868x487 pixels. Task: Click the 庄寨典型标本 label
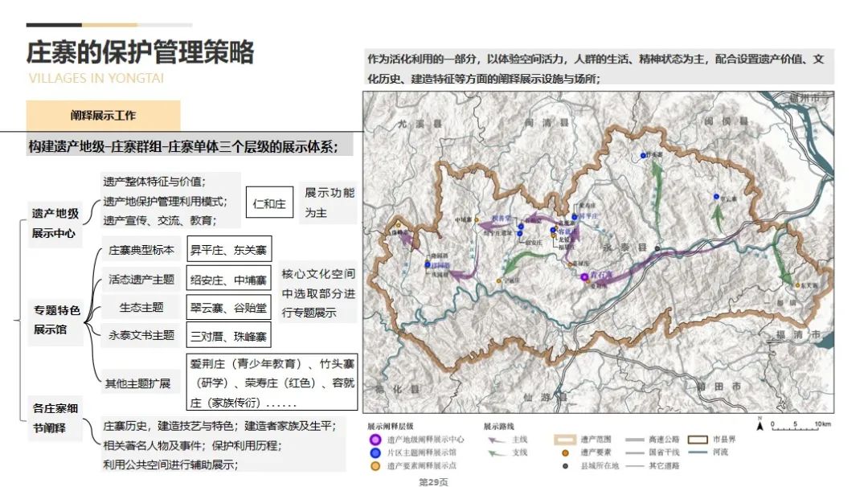tap(141, 250)
